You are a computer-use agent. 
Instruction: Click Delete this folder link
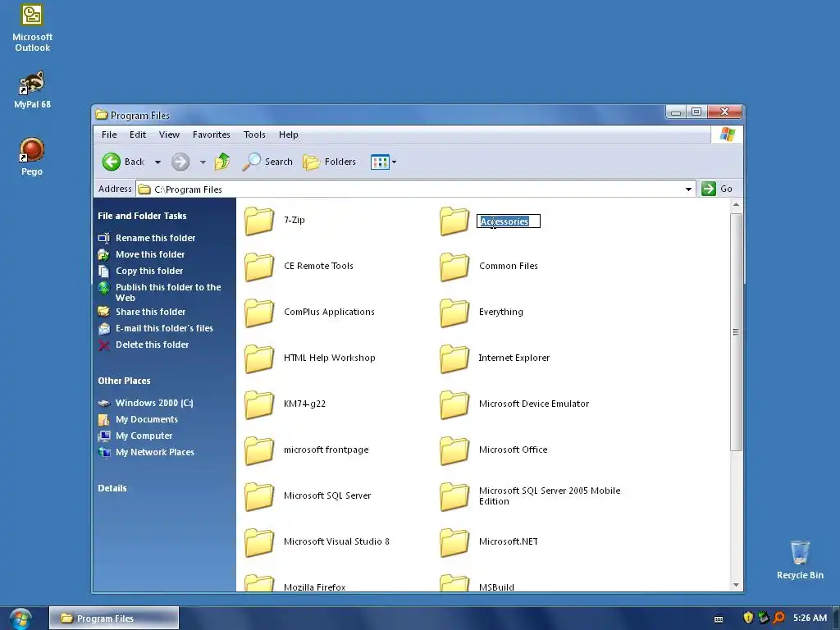click(152, 345)
